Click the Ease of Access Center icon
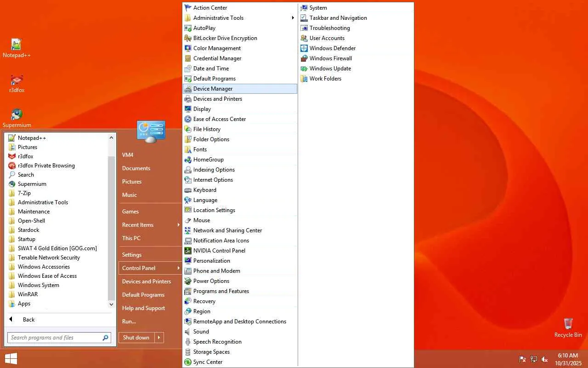Image resolution: width=588 pixels, height=368 pixels. coord(188,119)
